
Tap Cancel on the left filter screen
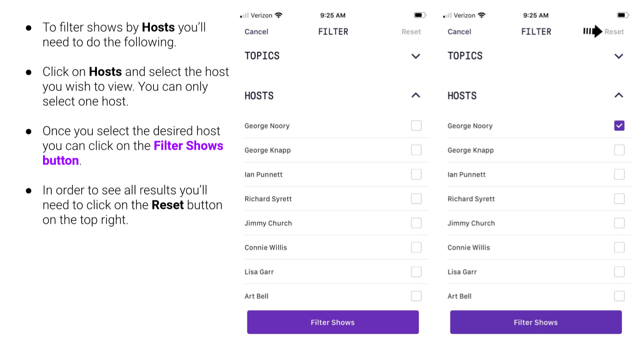click(x=256, y=31)
